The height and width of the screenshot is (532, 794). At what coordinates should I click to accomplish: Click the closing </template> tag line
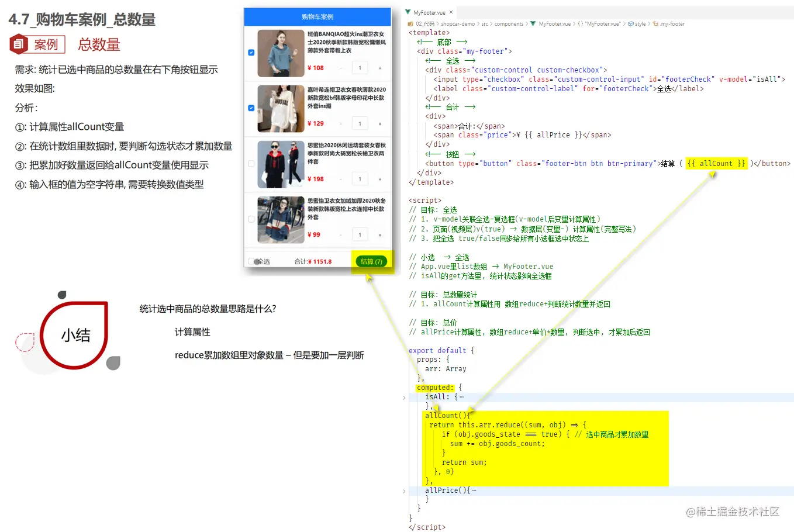point(431,182)
